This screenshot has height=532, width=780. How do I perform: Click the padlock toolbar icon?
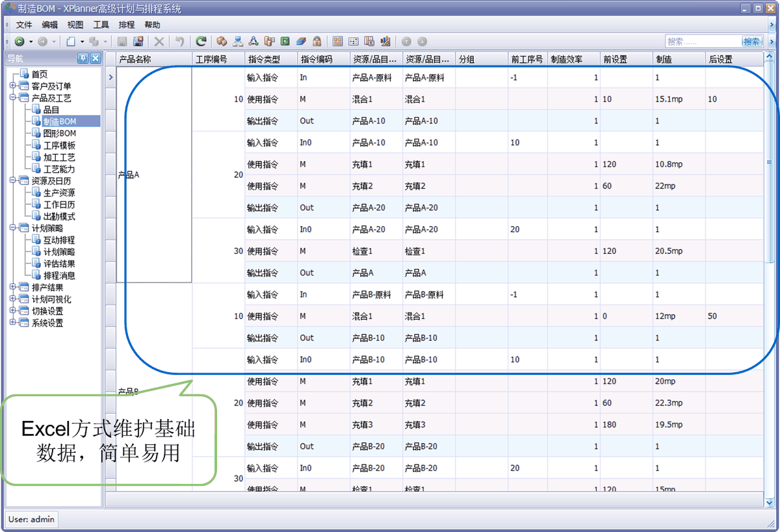pos(317,42)
